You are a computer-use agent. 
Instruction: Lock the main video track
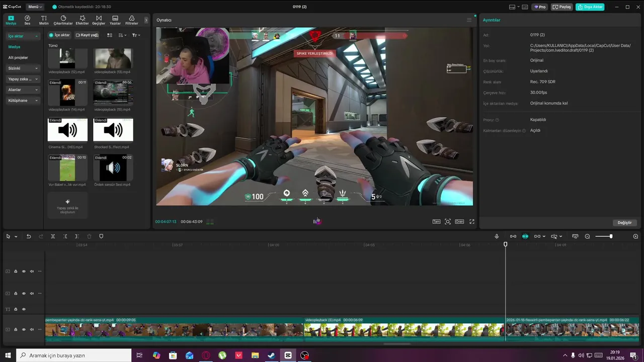[x=16, y=329]
